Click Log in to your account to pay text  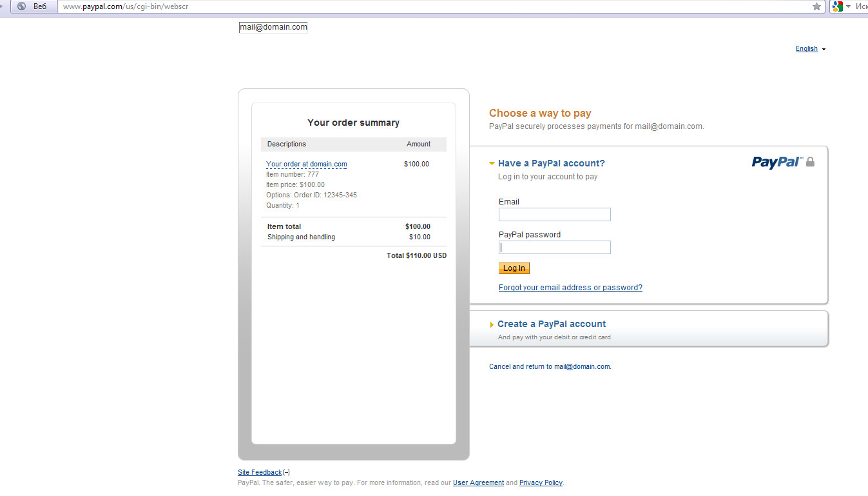click(548, 177)
